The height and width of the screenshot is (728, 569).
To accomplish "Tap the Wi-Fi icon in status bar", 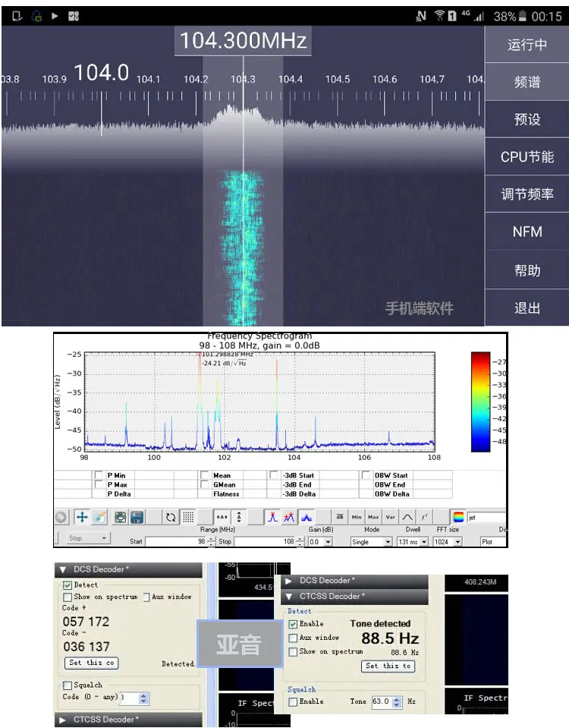I will (x=439, y=16).
